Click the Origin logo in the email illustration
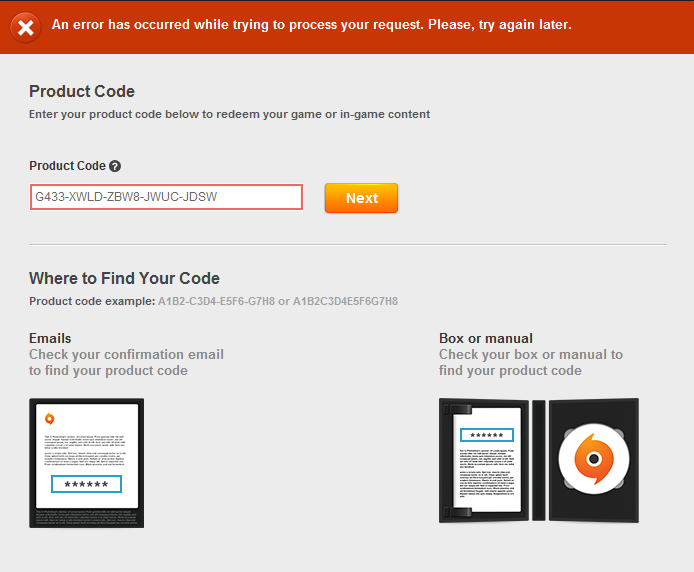This screenshot has height=572, width=694. tap(50, 419)
